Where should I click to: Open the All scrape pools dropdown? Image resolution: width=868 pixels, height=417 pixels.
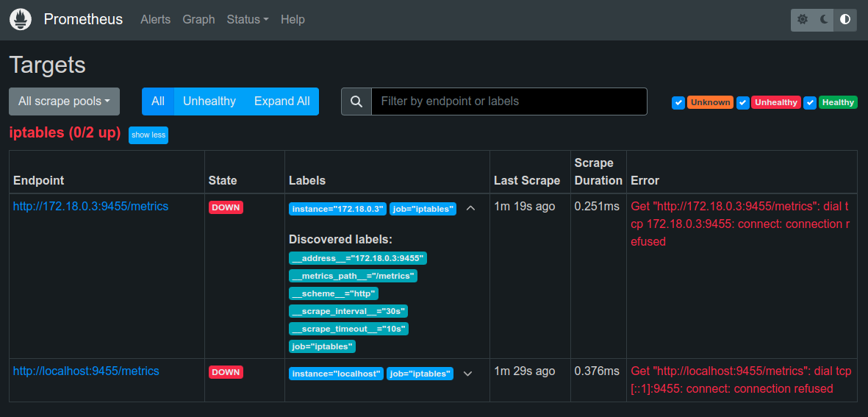[64, 101]
